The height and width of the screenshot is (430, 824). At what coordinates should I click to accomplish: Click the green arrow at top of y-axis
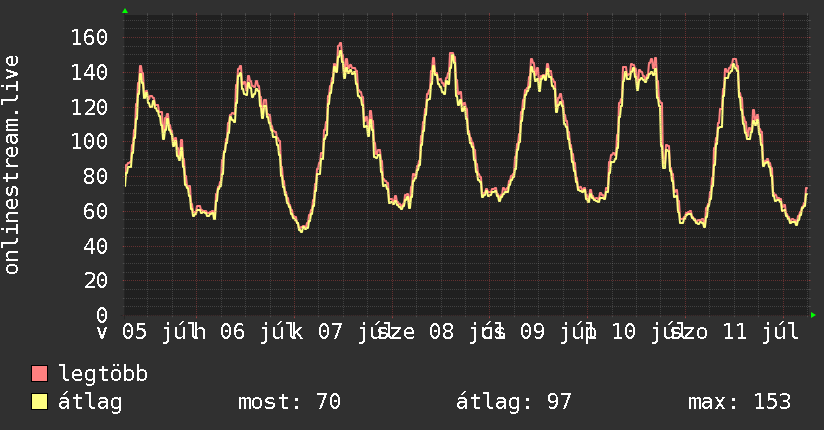125,11
